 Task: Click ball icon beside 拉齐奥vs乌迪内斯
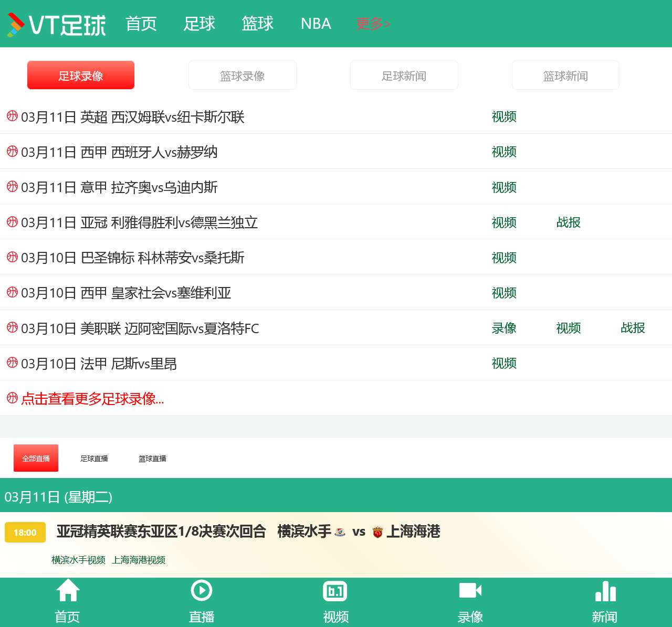tap(12, 186)
